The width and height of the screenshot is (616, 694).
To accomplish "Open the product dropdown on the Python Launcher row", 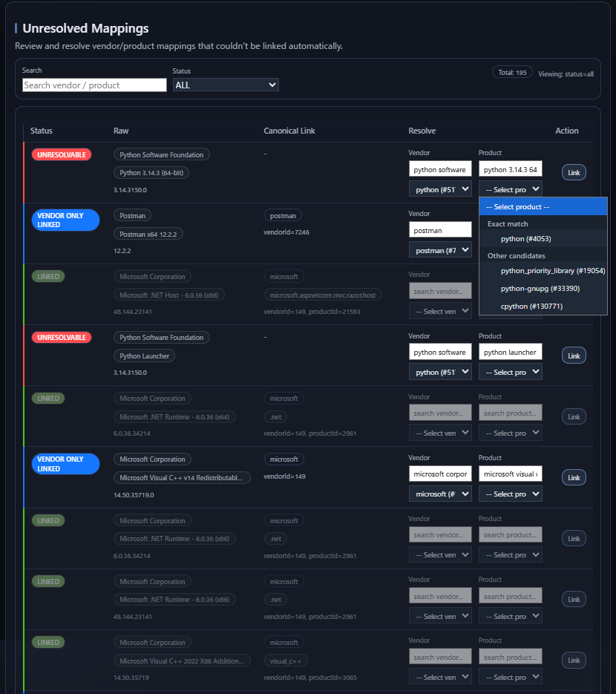I will [510, 372].
